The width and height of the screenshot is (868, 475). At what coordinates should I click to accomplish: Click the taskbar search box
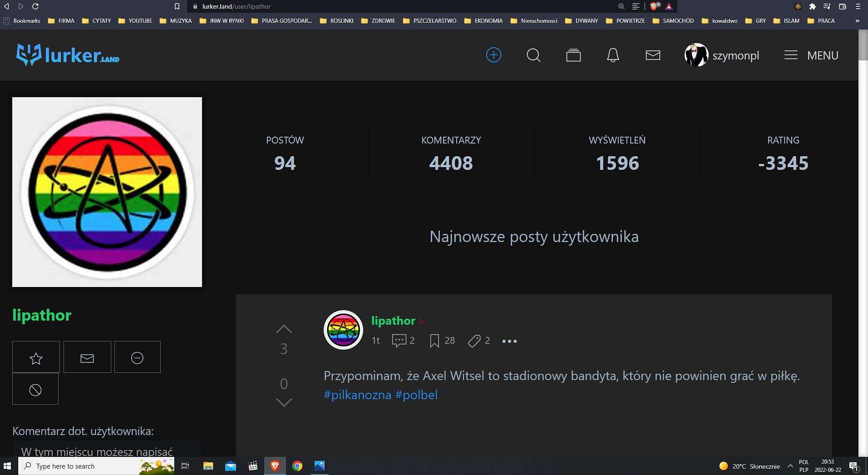coord(97,466)
